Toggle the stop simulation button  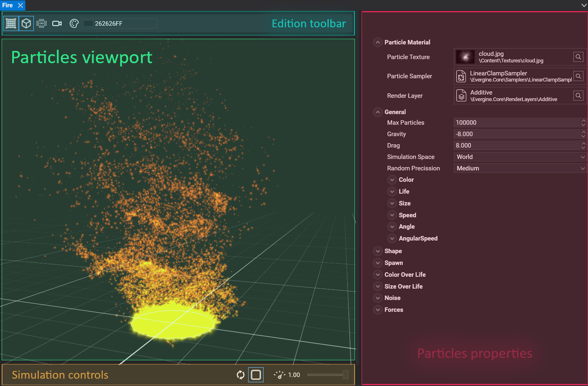(x=256, y=375)
